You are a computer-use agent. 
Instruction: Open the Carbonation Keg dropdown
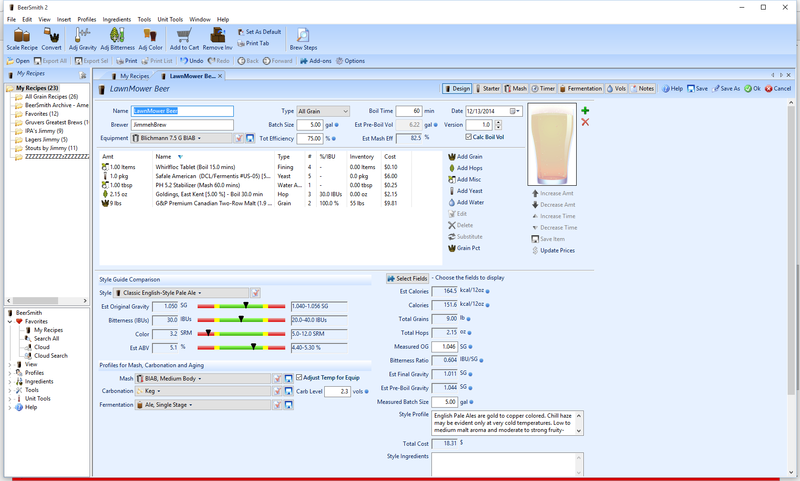click(x=203, y=391)
